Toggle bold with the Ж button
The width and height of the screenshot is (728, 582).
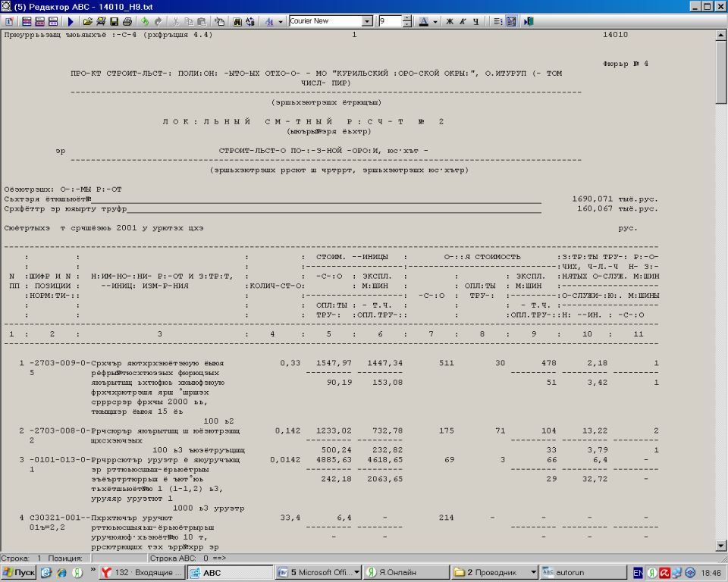(x=450, y=21)
